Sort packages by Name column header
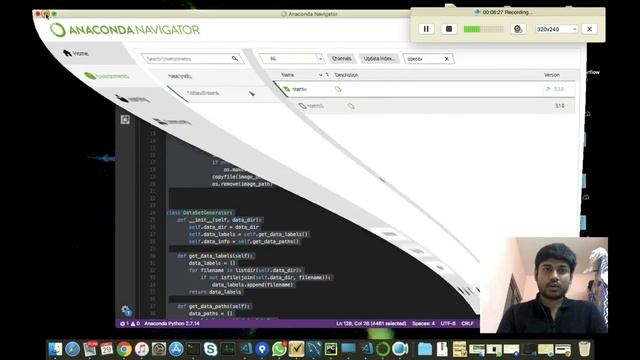Screen dimensions: 640x360 coord(287,75)
